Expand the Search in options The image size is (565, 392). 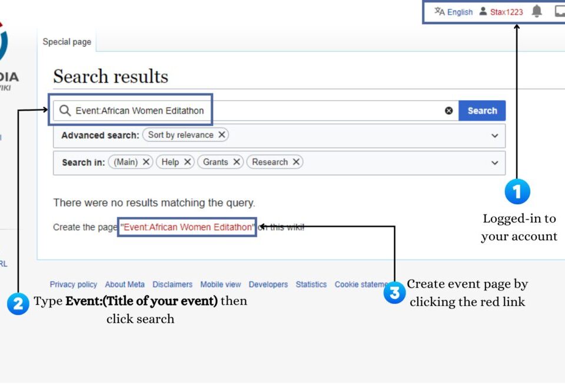[495, 162]
